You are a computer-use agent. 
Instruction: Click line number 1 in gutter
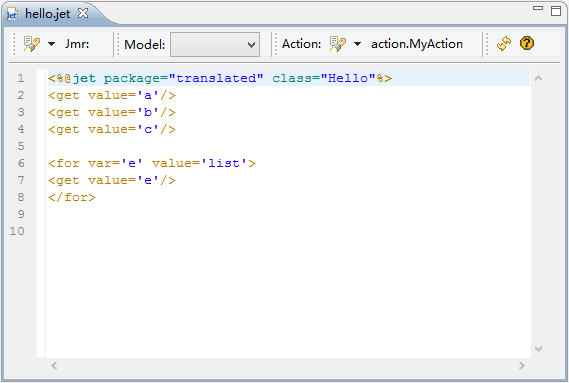click(x=21, y=78)
